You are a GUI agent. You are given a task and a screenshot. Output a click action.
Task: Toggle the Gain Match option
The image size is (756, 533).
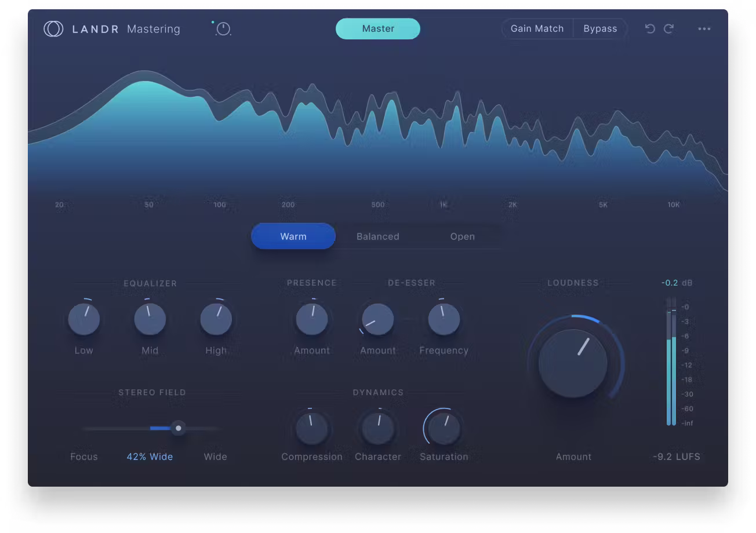(x=537, y=28)
